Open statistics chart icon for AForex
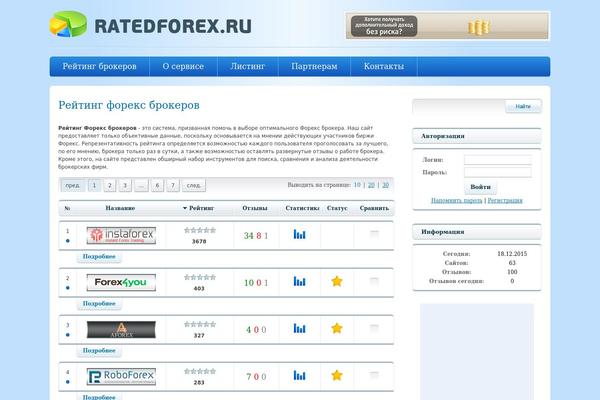600x400 pixels. [x=299, y=328]
